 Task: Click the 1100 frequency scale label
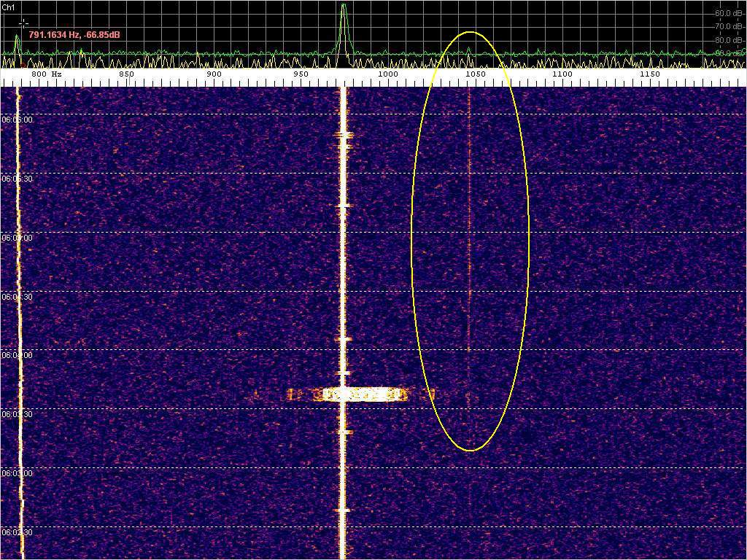coord(562,74)
